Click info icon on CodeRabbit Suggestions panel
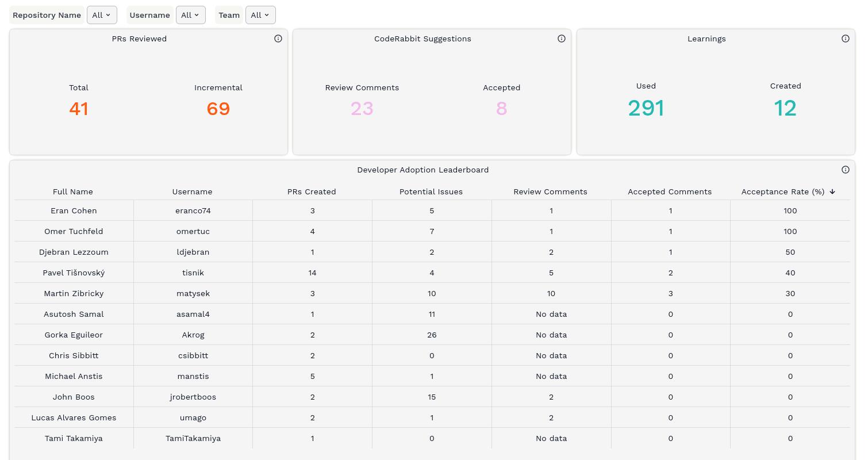The height and width of the screenshot is (460, 868). pos(562,39)
